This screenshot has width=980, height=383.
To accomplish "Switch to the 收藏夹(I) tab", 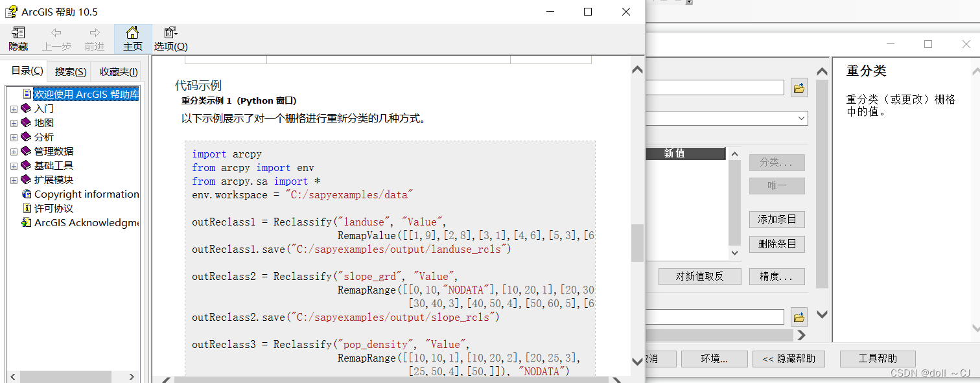I will (x=119, y=72).
